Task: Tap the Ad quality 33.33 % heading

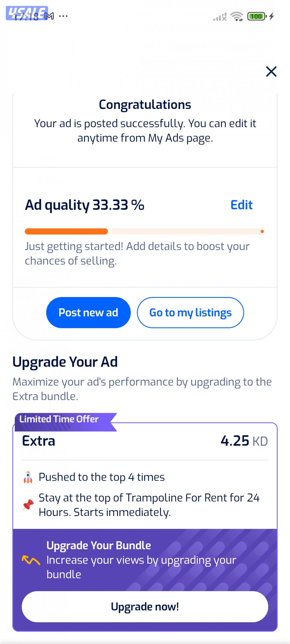Action: click(84, 205)
